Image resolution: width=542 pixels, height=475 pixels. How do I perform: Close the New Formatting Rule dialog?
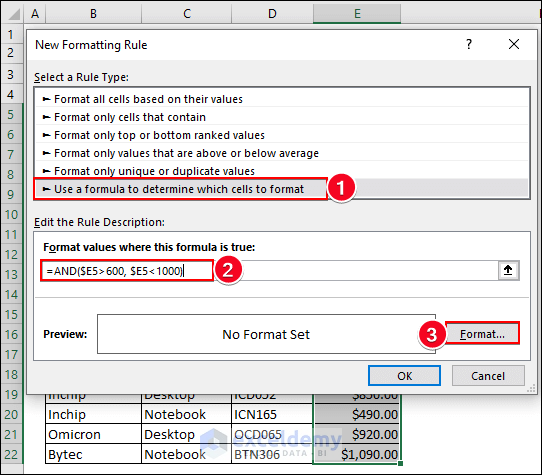(x=514, y=44)
